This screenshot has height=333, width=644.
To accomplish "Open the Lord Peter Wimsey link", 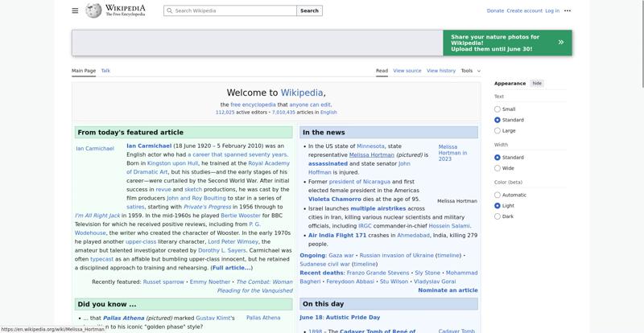I will [x=233, y=241].
